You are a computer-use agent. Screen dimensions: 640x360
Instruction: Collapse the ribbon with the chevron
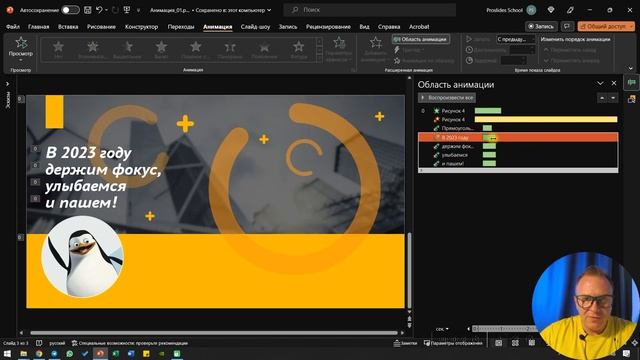coord(631,68)
